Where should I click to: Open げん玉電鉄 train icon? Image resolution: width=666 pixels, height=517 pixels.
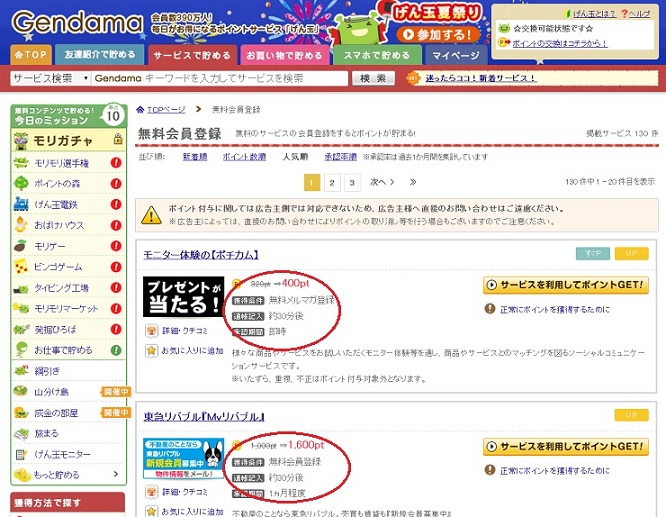(x=20, y=204)
